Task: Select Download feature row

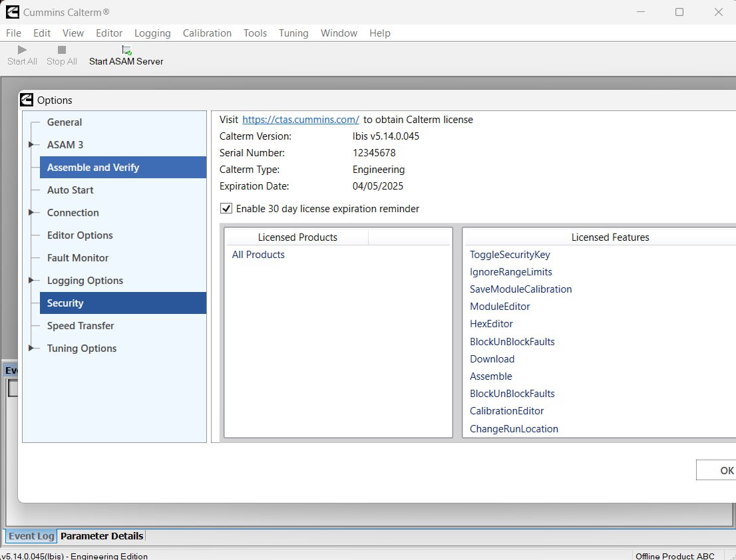Action: tap(492, 358)
